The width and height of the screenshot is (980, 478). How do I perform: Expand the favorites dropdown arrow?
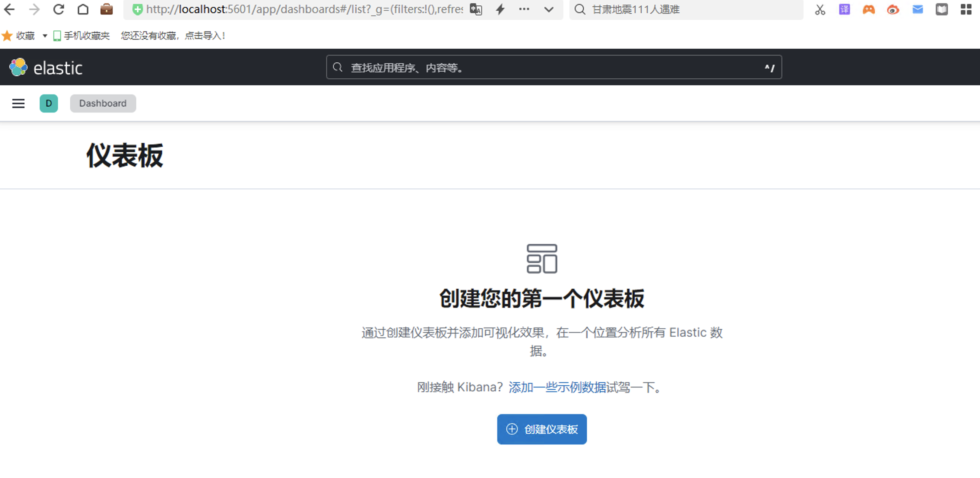[45, 36]
